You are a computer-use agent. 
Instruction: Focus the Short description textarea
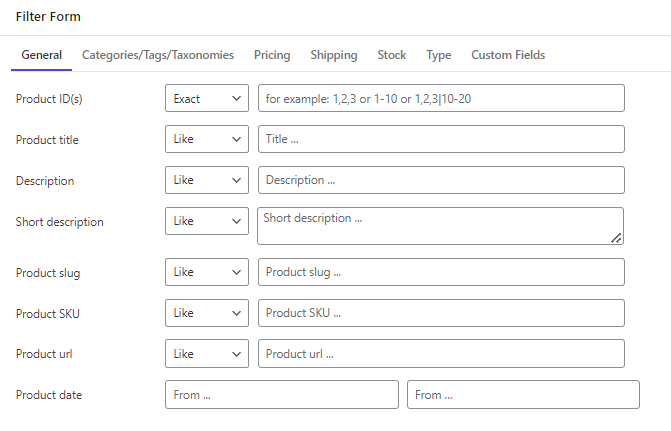[x=440, y=226]
